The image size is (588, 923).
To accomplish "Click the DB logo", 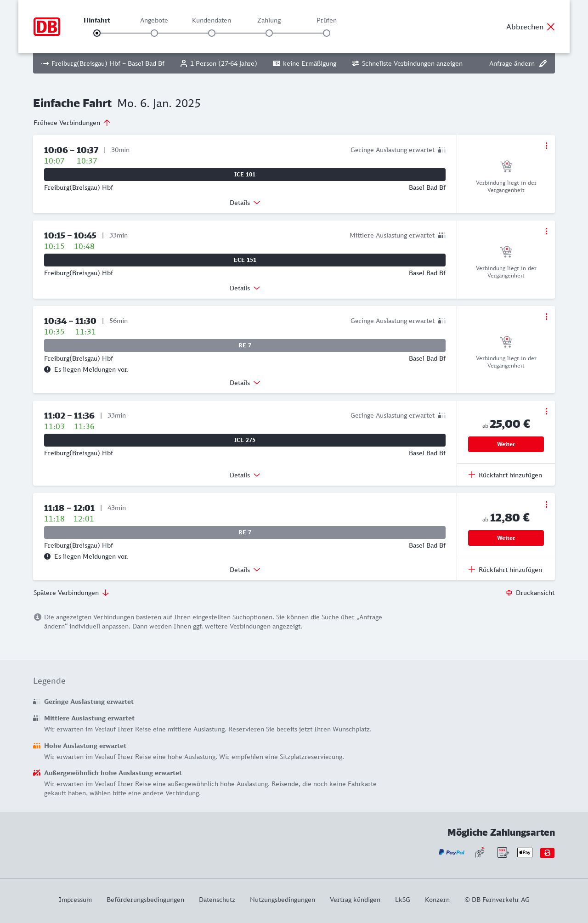I will coord(47,27).
